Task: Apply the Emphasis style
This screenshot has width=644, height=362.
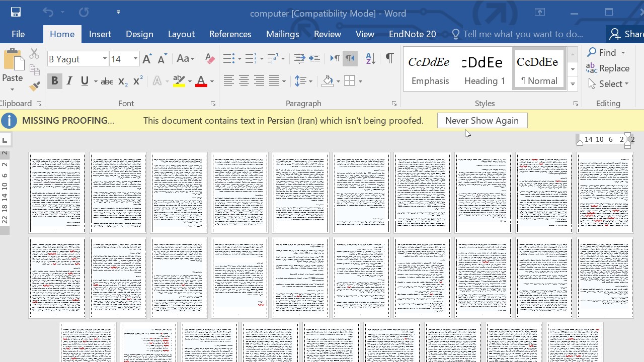Action: [430, 70]
